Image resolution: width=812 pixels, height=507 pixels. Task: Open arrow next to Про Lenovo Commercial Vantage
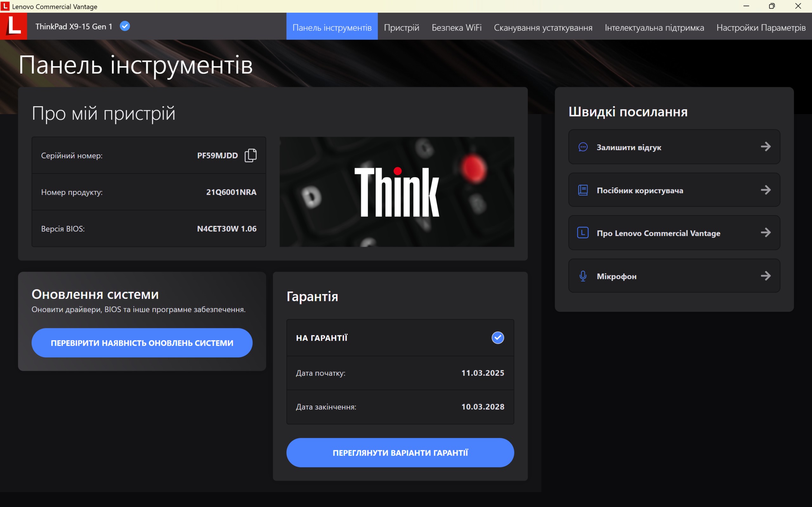[765, 233]
